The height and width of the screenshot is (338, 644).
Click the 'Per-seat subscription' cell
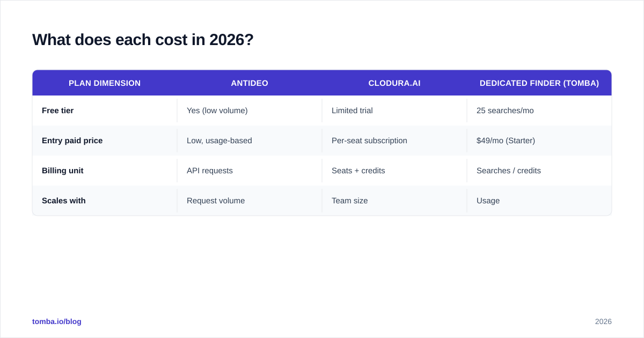394,141
